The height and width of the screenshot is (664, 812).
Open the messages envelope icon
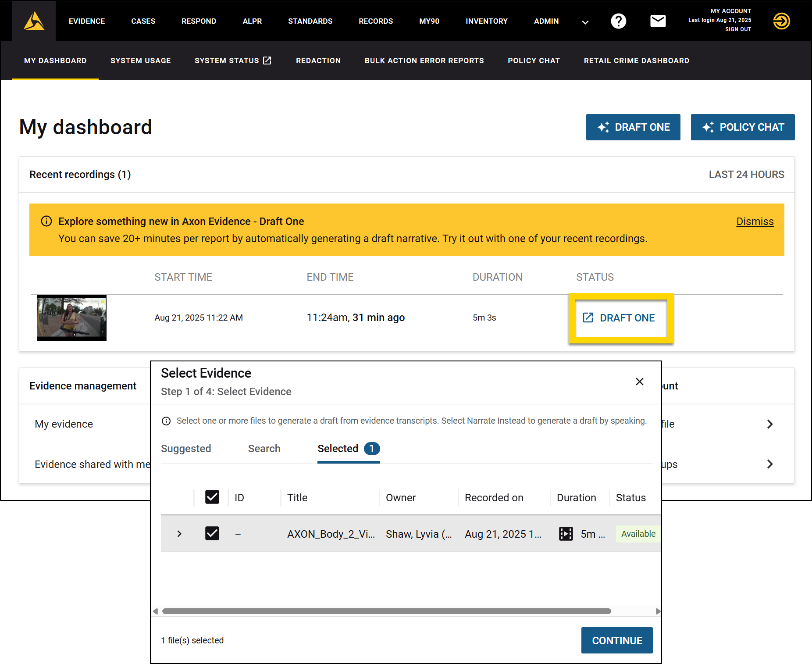(658, 21)
